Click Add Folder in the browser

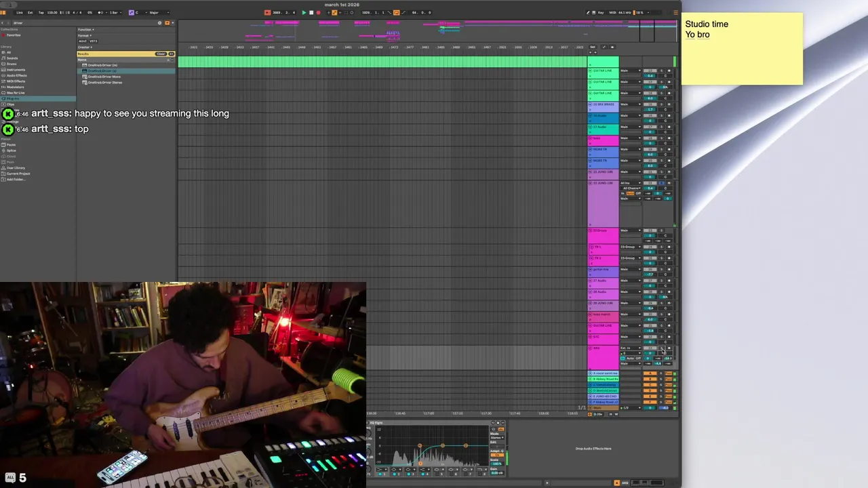point(15,180)
